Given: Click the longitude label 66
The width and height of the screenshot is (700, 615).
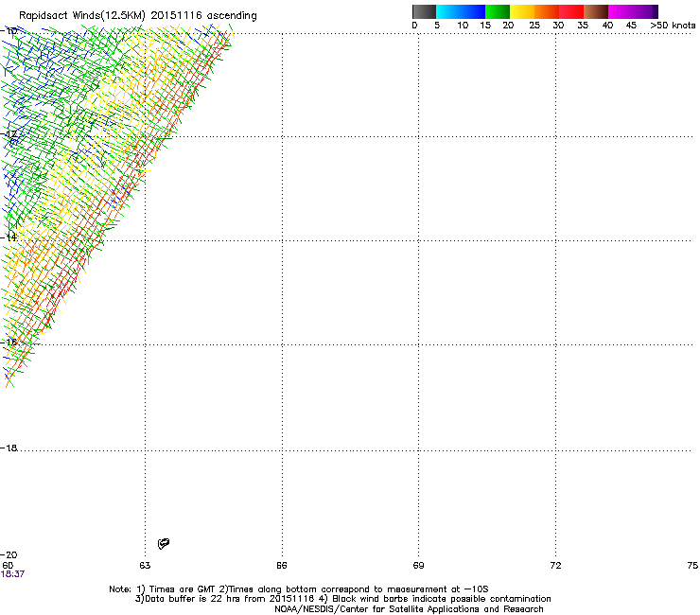Looking at the screenshot, I should click(281, 566).
